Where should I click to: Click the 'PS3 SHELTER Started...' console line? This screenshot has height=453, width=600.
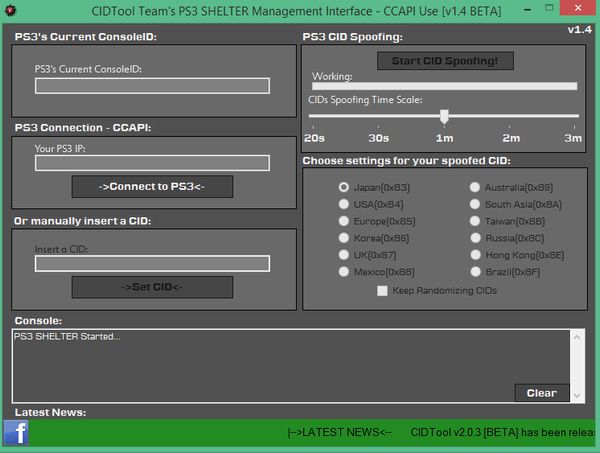click(67, 336)
